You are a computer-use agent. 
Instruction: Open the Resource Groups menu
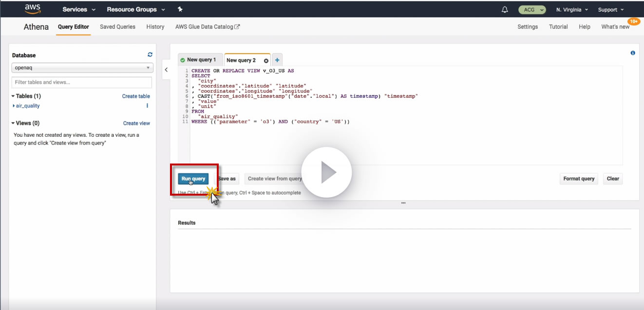click(x=136, y=9)
